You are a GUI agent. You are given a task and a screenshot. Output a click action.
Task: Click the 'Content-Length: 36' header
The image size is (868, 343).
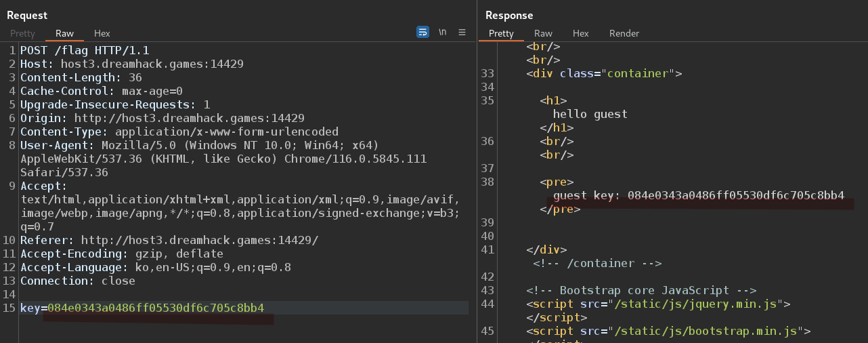click(x=81, y=77)
